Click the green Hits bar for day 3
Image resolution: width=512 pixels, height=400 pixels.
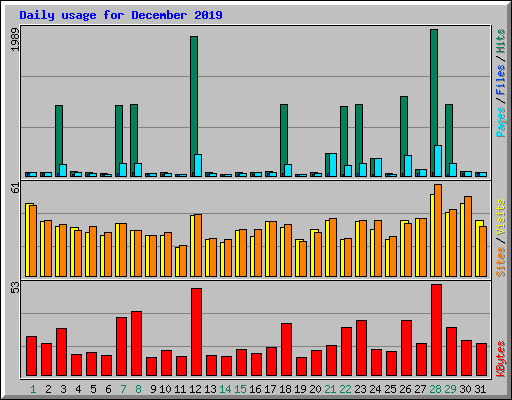[x=59, y=141]
